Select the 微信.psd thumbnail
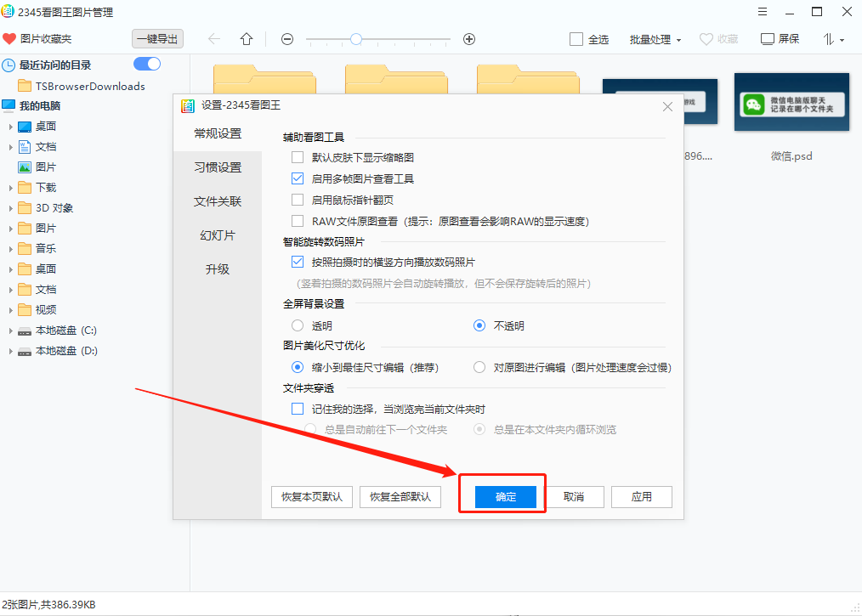This screenshot has width=862, height=616. point(791,103)
